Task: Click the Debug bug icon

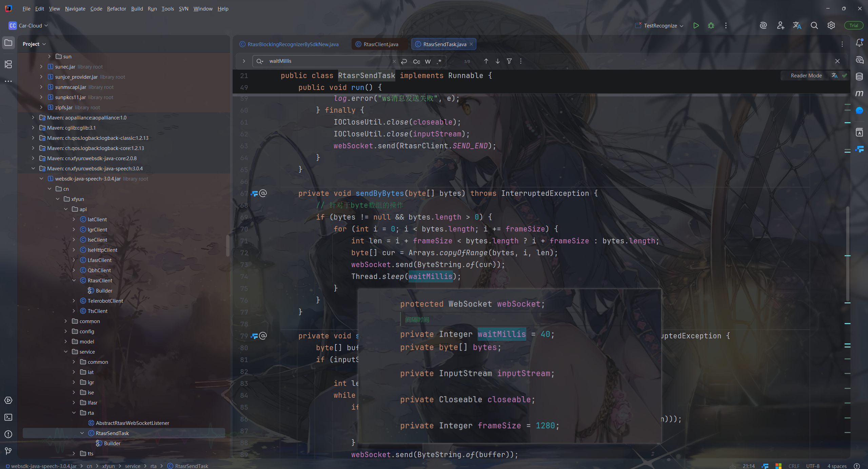Action: pos(711,25)
